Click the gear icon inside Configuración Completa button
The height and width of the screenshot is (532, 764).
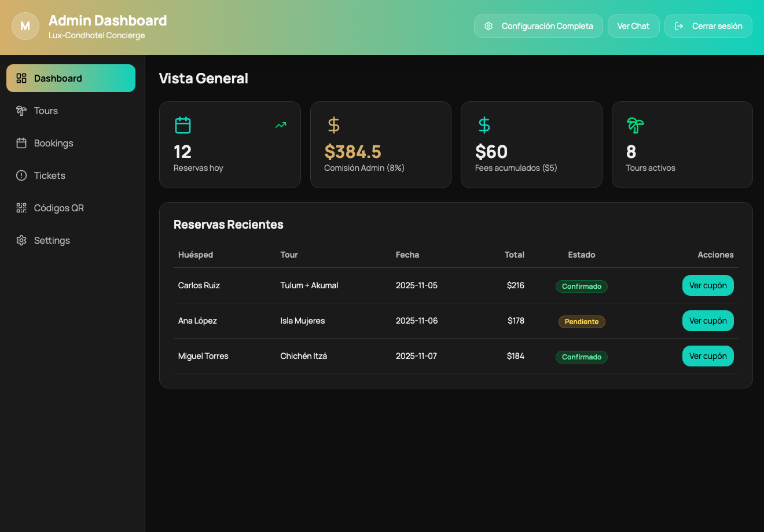point(488,26)
